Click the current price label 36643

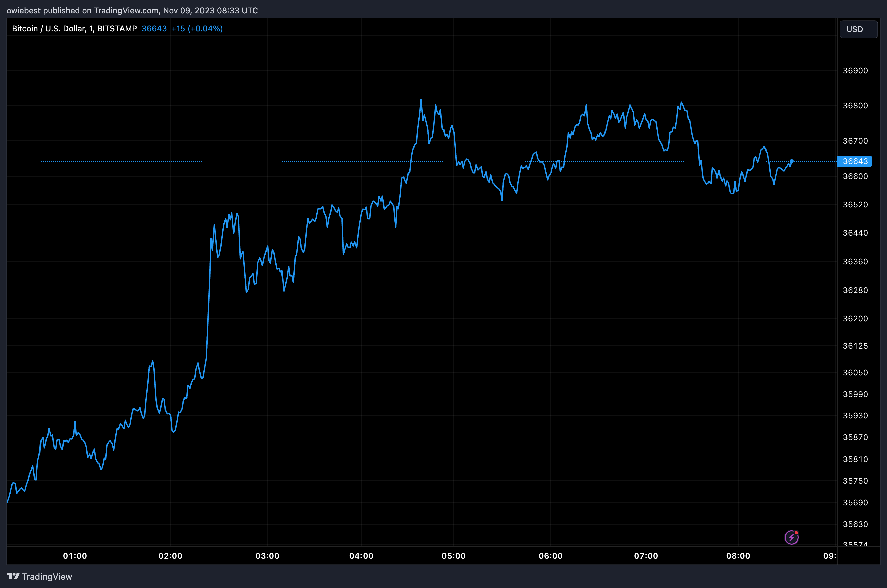(x=854, y=161)
